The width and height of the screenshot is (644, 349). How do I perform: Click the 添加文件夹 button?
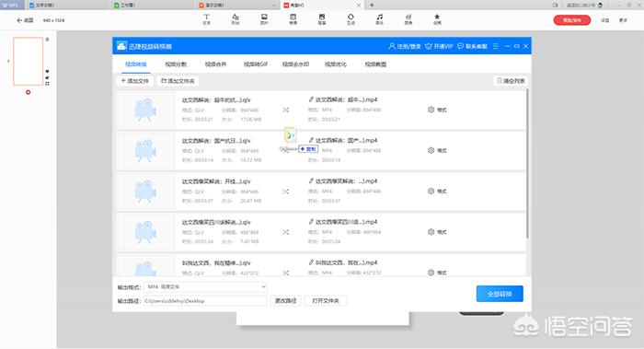[x=178, y=81]
